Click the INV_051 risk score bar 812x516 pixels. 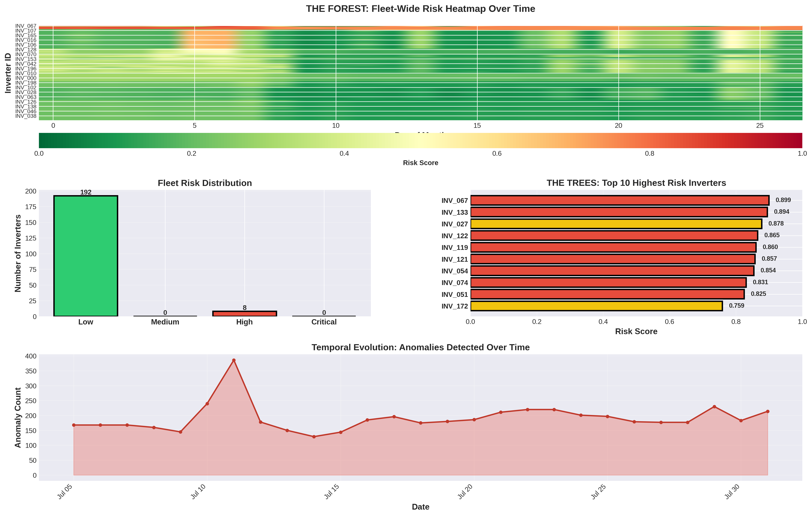(x=607, y=294)
